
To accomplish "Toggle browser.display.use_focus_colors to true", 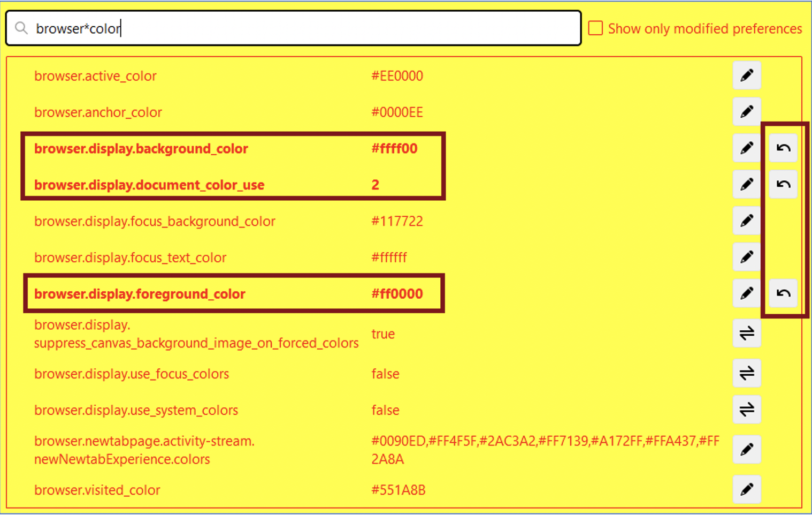I will click(747, 374).
